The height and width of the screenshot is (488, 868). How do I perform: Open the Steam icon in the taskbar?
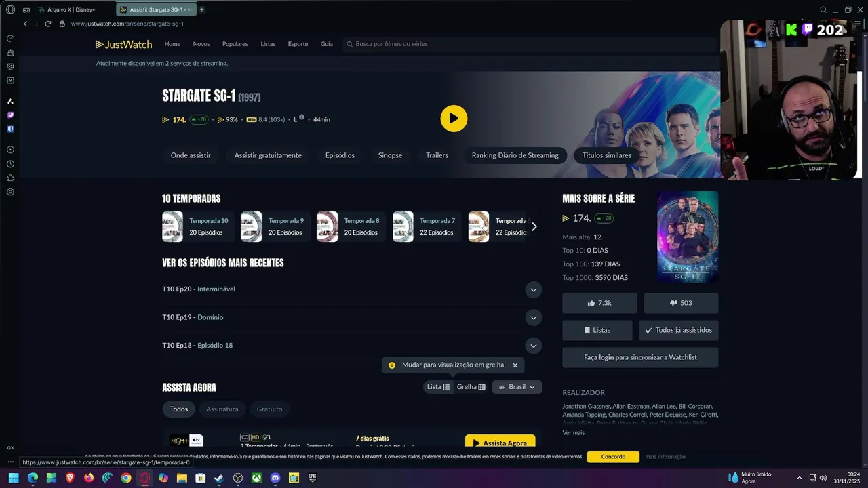[219, 478]
